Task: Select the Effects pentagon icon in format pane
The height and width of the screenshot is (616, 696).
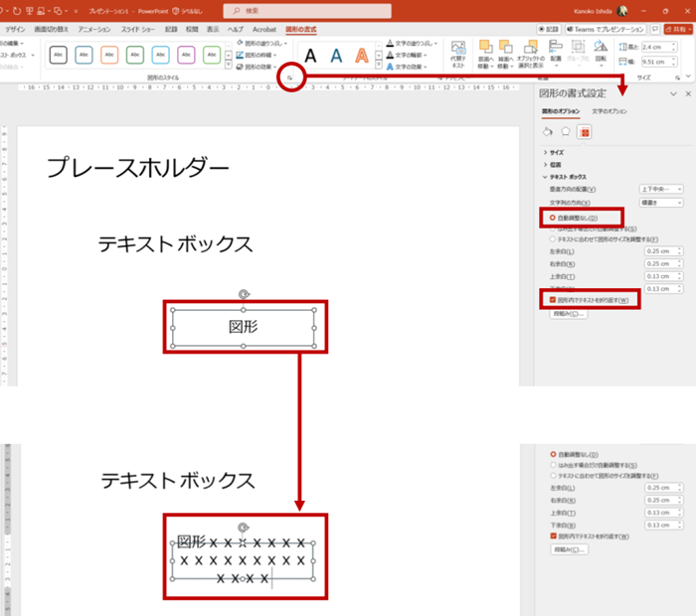Action: click(565, 130)
